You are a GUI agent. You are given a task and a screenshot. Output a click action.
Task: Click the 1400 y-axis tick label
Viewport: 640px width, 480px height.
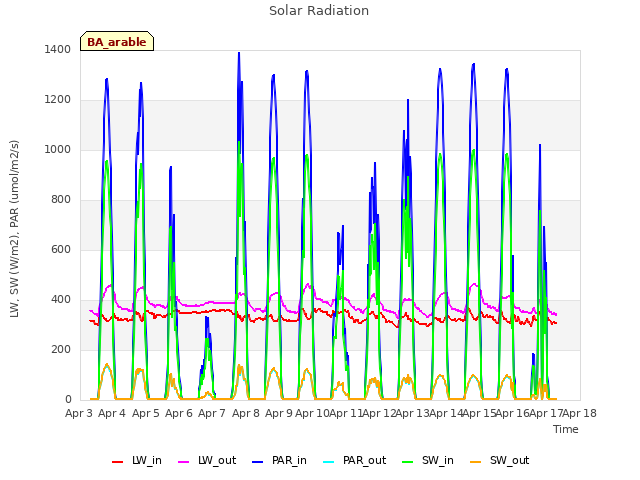coord(58,49)
